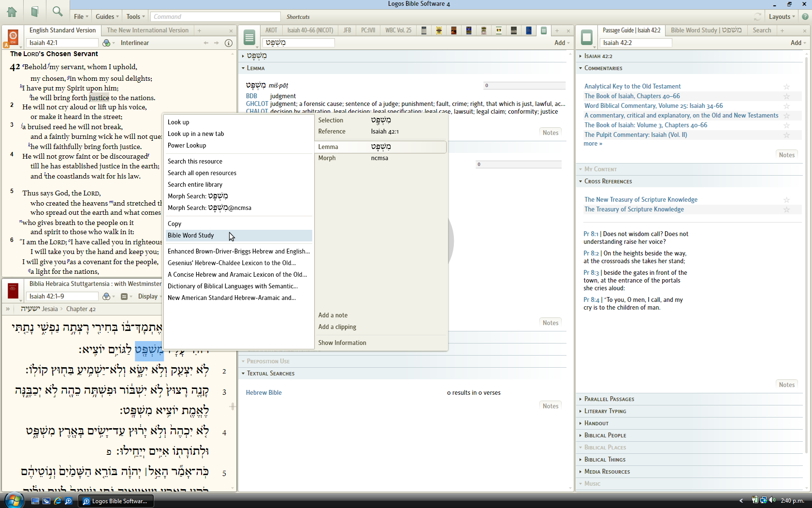Open visual filters in BHS panel
The height and width of the screenshot is (508, 812).
(107, 297)
